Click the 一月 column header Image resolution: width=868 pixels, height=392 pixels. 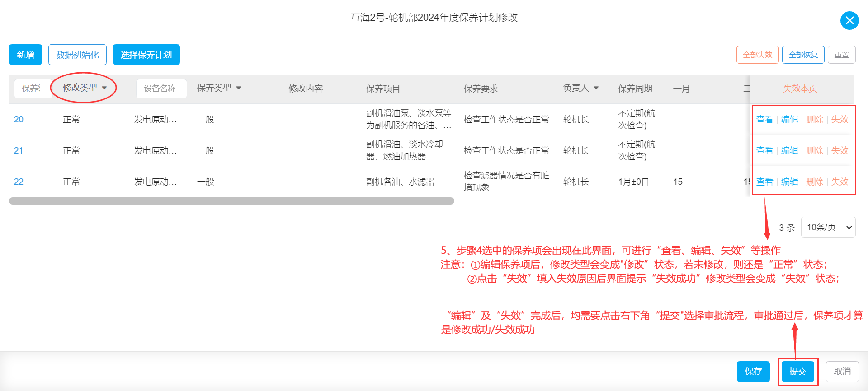681,89
